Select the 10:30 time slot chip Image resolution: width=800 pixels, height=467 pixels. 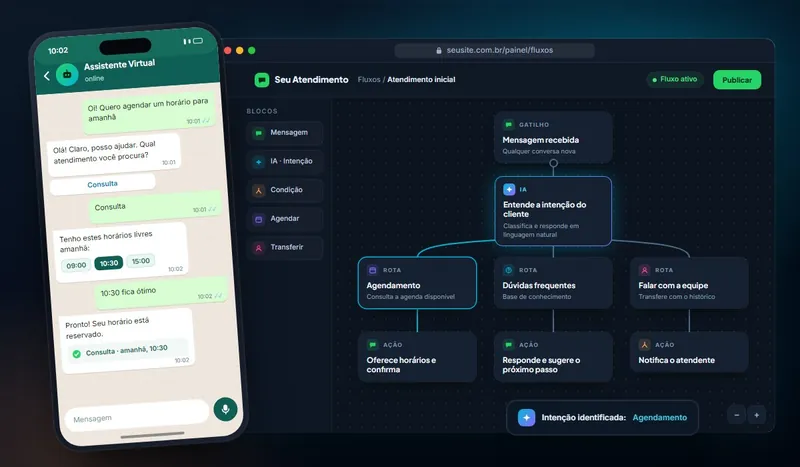(109, 263)
